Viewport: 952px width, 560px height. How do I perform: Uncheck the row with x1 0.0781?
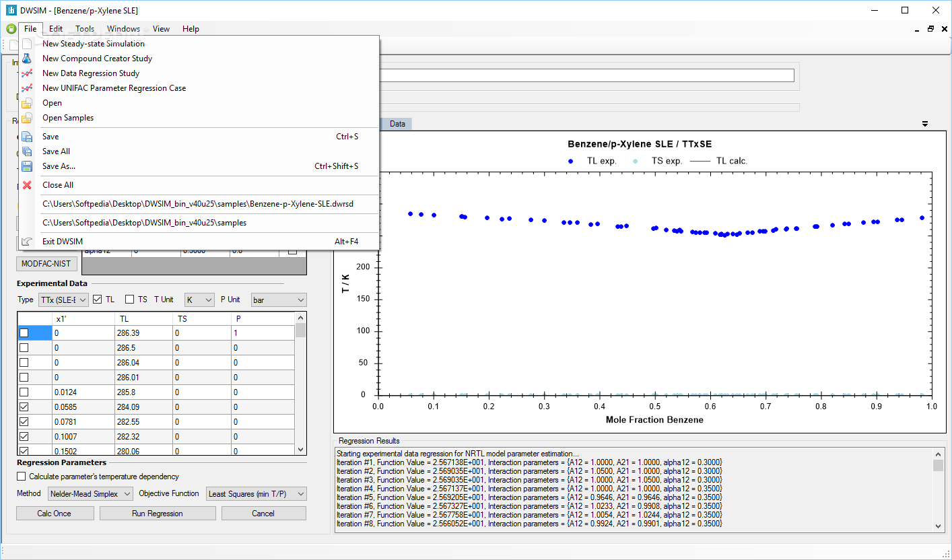pos(24,422)
